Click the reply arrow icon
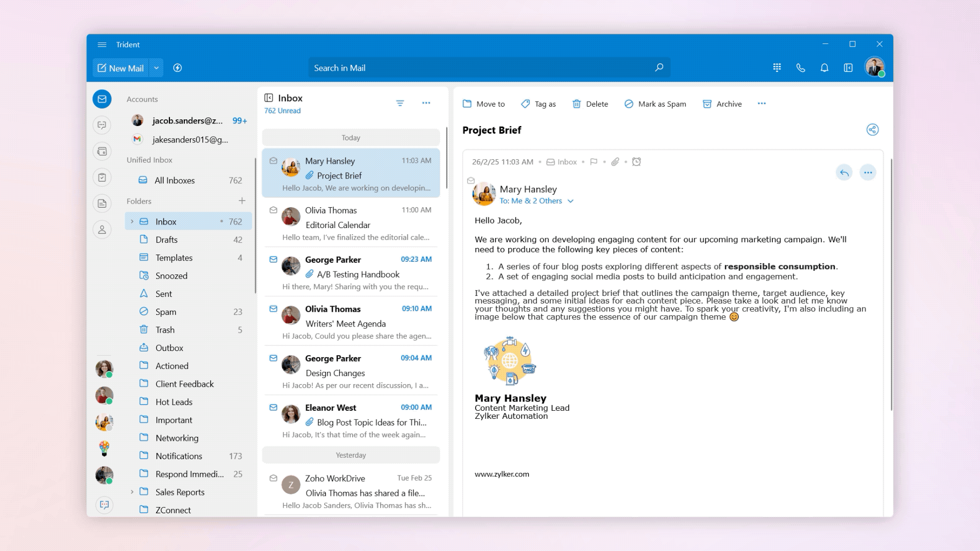Screen dimensions: 980x551 tap(844, 173)
